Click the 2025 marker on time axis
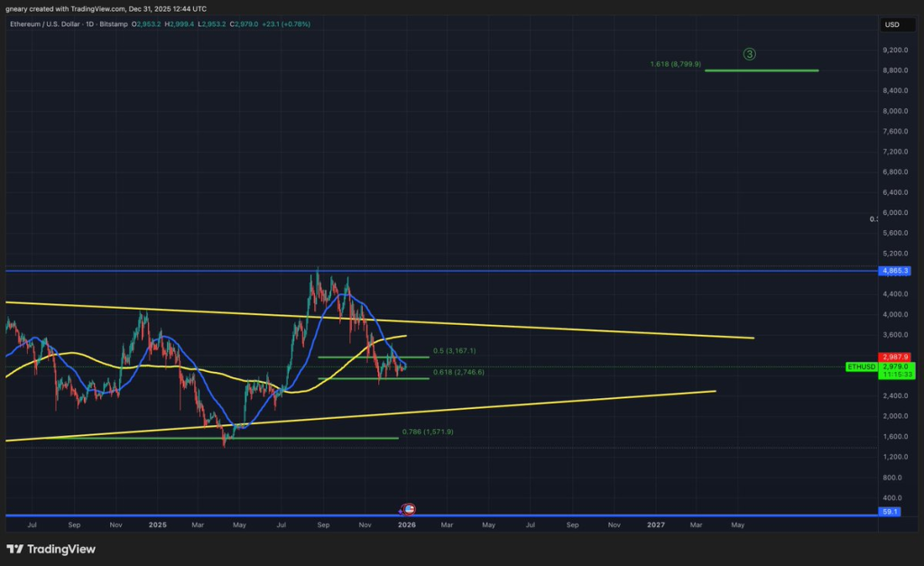This screenshot has width=924, height=566. [x=158, y=524]
